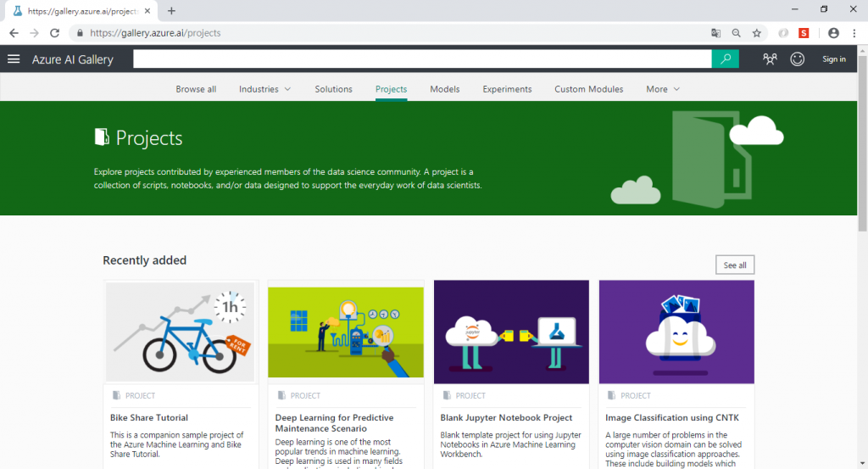
Task: Click the translate page icon in address bar
Action: (715, 33)
